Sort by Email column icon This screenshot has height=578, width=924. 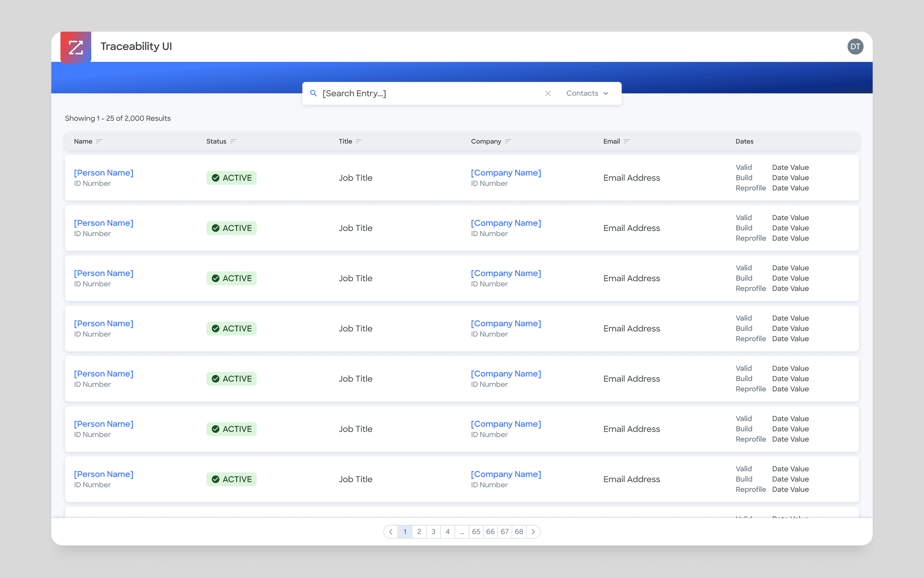[627, 141]
